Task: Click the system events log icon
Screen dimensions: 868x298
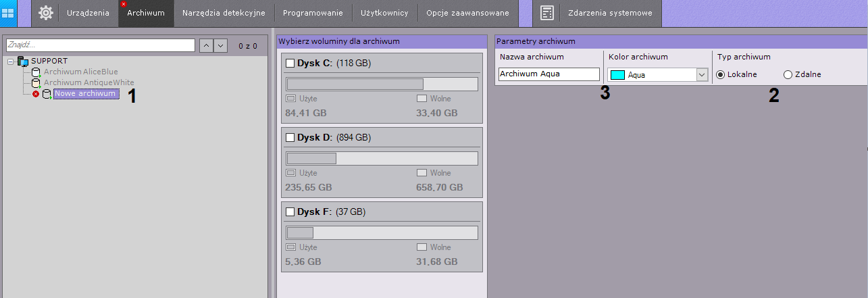Action: tap(548, 13)
